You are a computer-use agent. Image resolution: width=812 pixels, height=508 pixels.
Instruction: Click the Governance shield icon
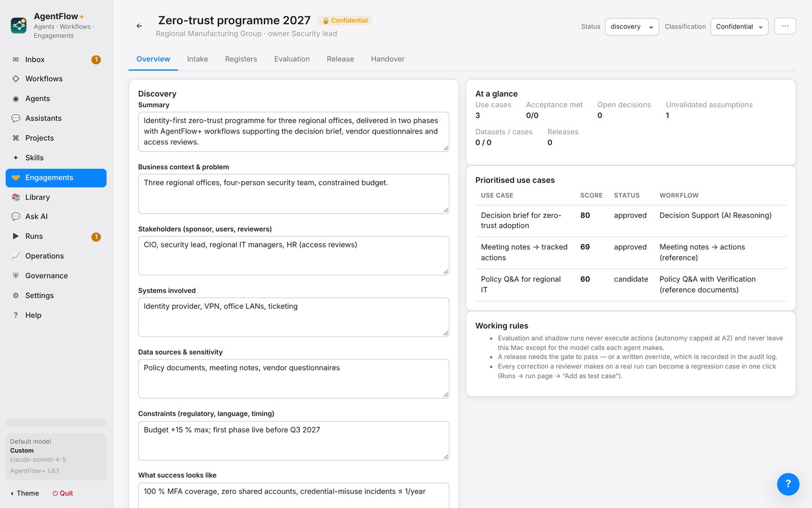pyautogui.click(x=16, y=275)
